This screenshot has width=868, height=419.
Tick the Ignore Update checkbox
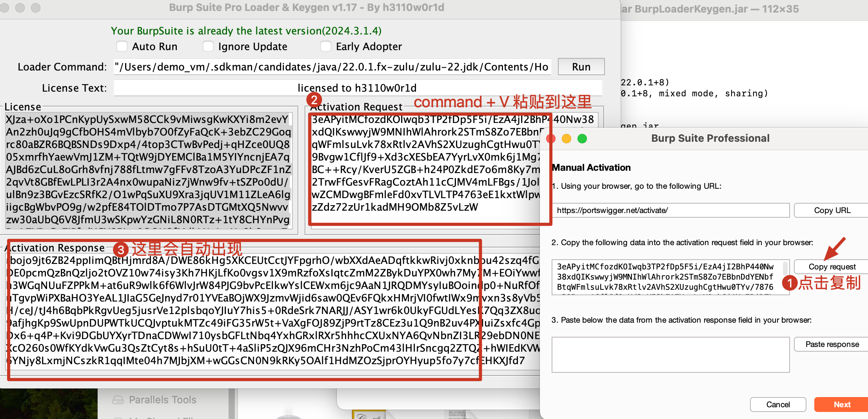click(x=208, y=46)
